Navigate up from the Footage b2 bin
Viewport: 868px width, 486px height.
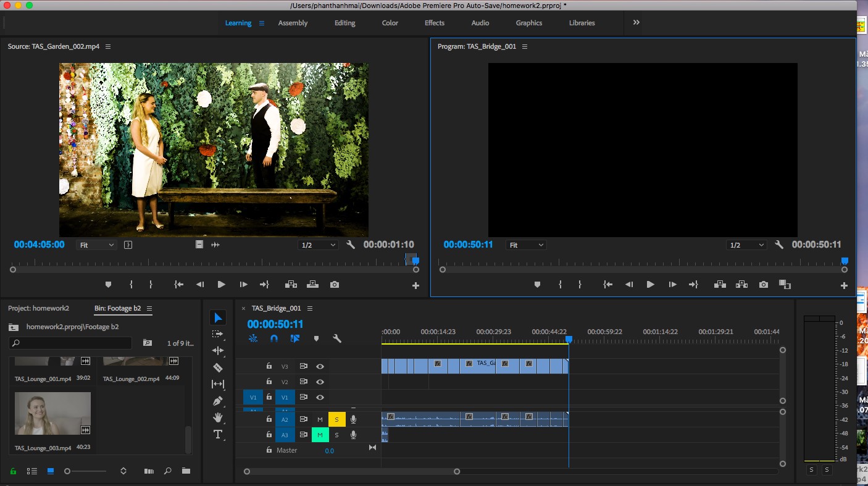point(14,327)
